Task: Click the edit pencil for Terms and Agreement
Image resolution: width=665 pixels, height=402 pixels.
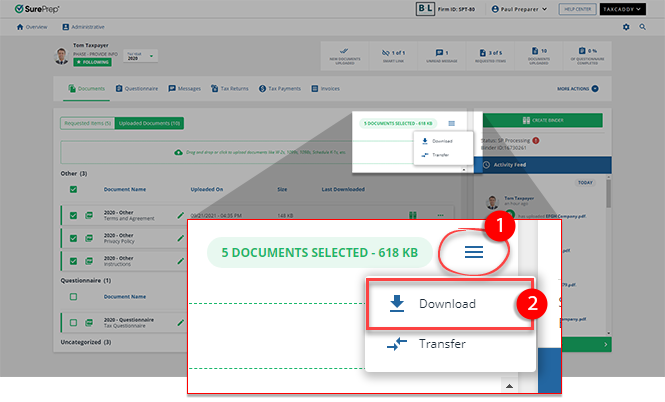Action: (181, 214)
